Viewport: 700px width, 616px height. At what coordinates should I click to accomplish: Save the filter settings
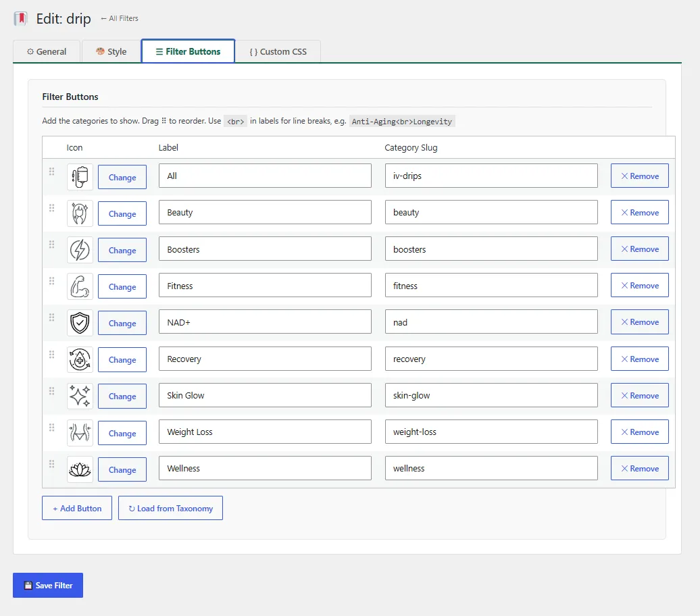click(48, 585)
